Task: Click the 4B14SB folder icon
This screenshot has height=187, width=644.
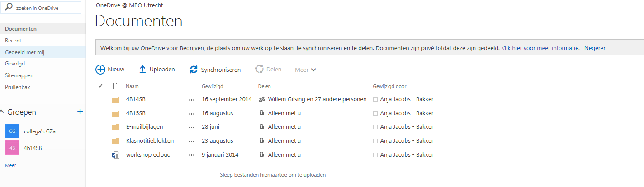Action: coord(115,99)
